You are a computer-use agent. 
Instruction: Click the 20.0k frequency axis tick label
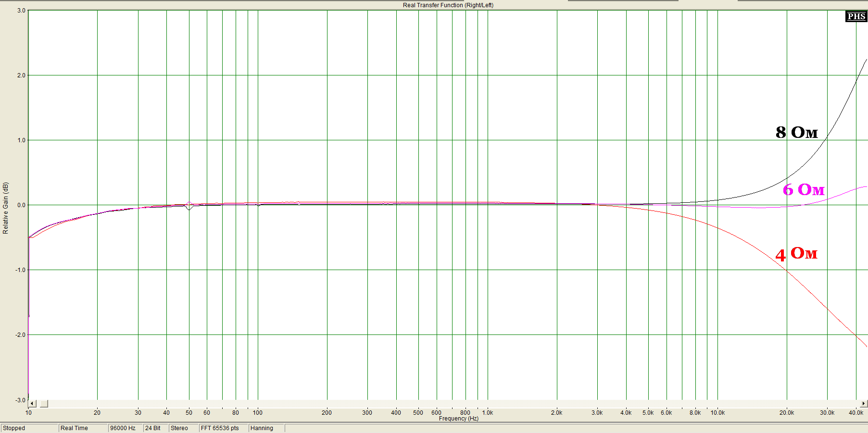(786, 413)
